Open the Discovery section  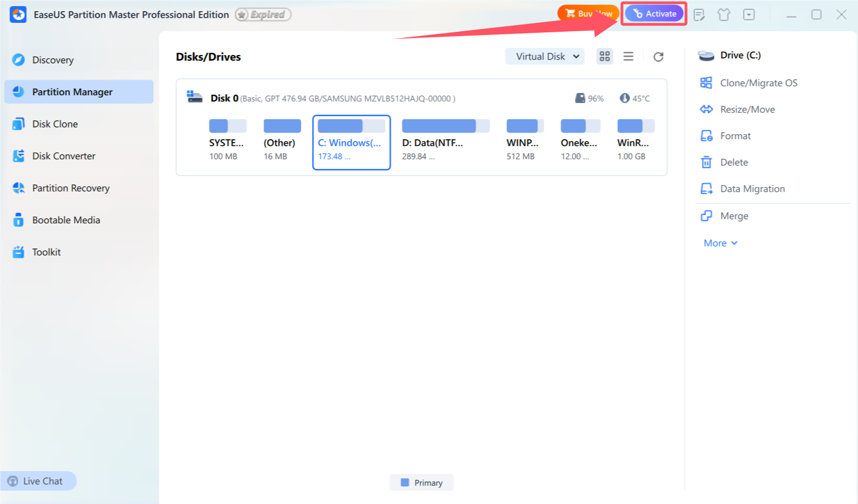click(x=79, y=60)
